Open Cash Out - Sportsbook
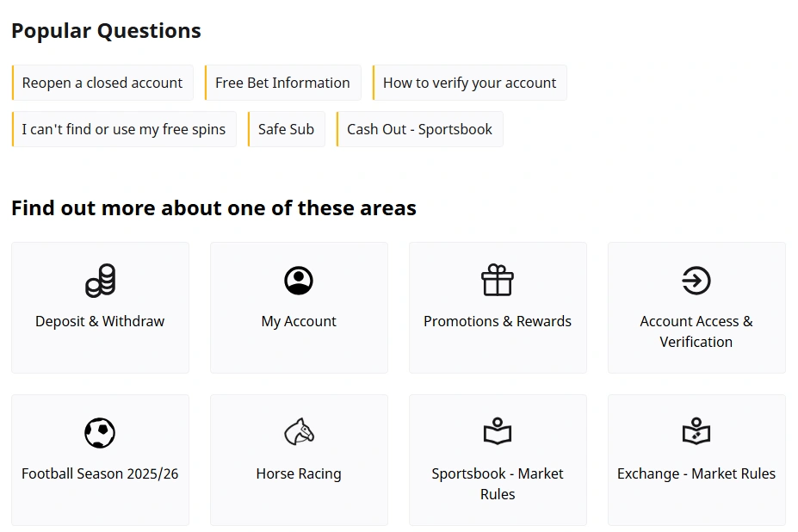The height and width of the screenshot is (532, 798). coord(419,128)
